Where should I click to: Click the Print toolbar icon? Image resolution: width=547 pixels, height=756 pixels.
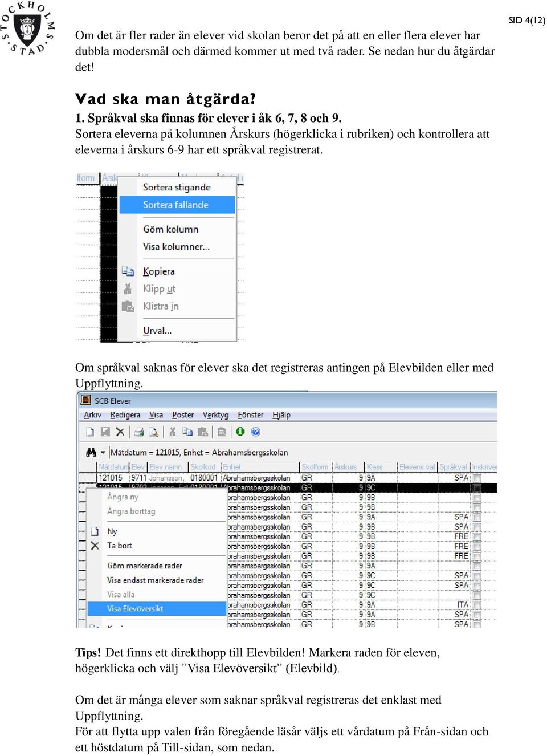pyautogui.click(x=138, y=432)
